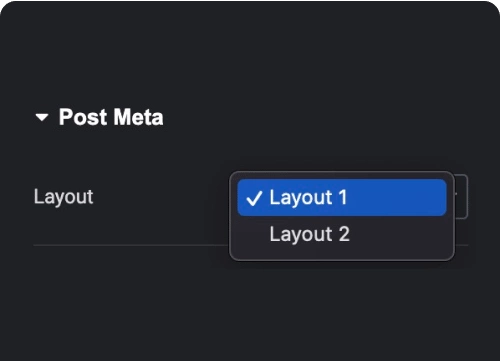This screenshot has height=361, width=500.
Task: Click the divider line below the Layout row
Action: (131, 245)
